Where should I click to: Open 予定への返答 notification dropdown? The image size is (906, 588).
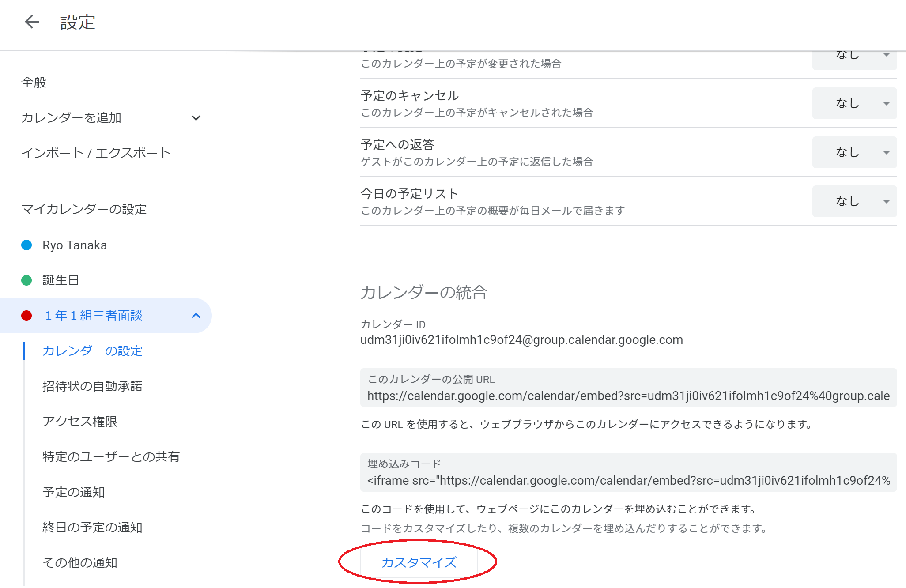pos(854,152)
